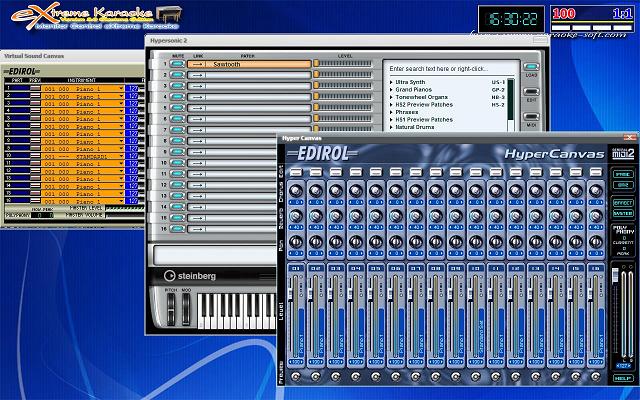Screen dimensions: 640x400
Task: Click channel 15 Pan knob in HyperCanvas
Action: coord(576,242)
